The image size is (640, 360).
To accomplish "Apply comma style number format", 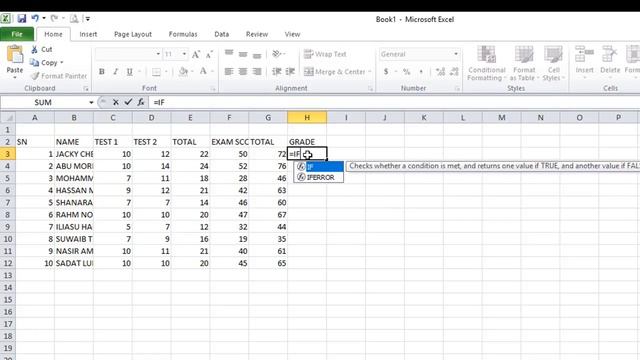I will [x=421, y=72].
